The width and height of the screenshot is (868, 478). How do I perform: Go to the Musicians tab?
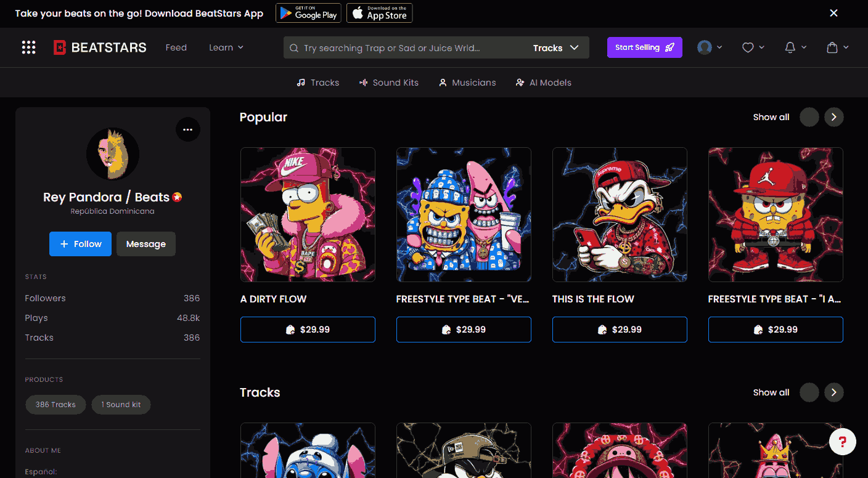click(467, 83)
